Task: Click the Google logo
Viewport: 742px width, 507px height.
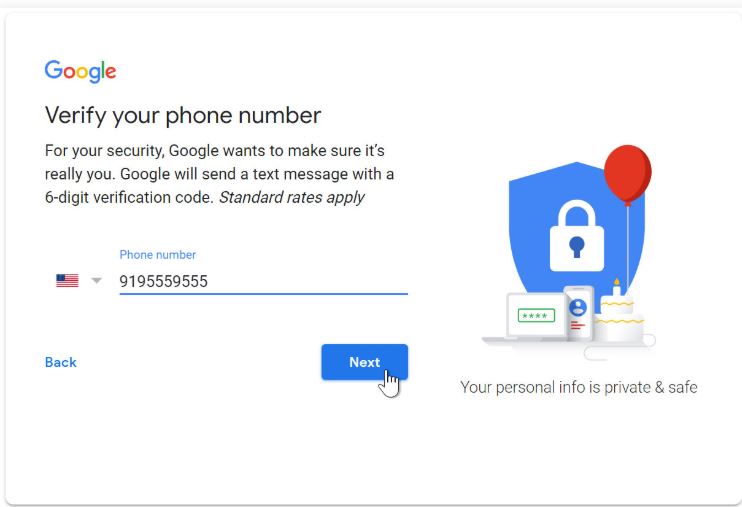Action: (80, 71)
